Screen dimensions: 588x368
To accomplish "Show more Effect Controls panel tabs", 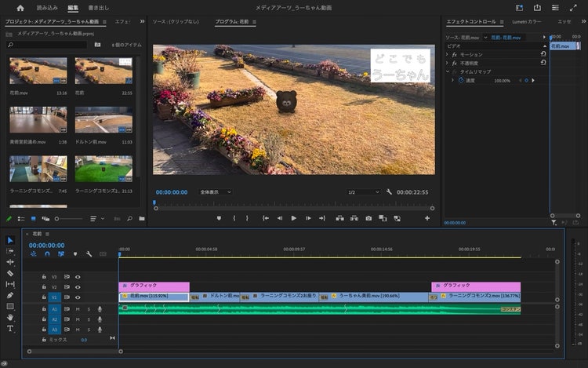I will click(x=583, y=21).
